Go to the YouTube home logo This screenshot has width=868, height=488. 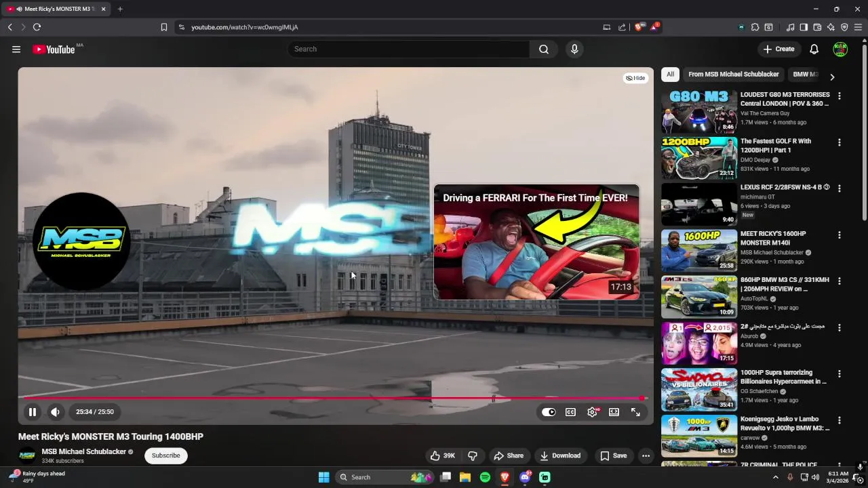(54, 49)
